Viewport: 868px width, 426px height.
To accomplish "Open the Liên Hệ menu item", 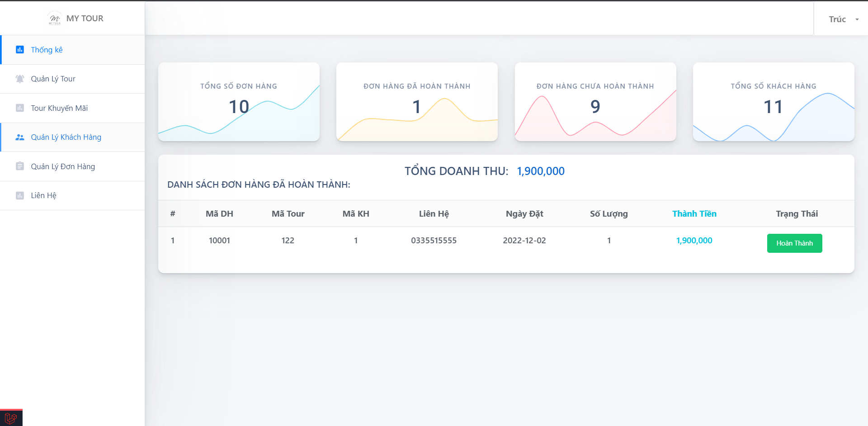I will [72, 195].
